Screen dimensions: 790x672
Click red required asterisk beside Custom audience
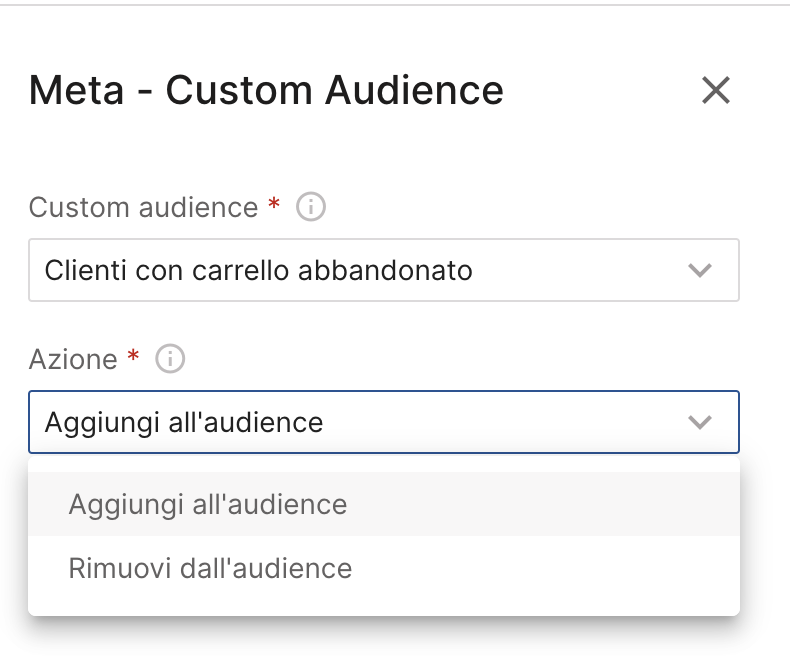274,204
